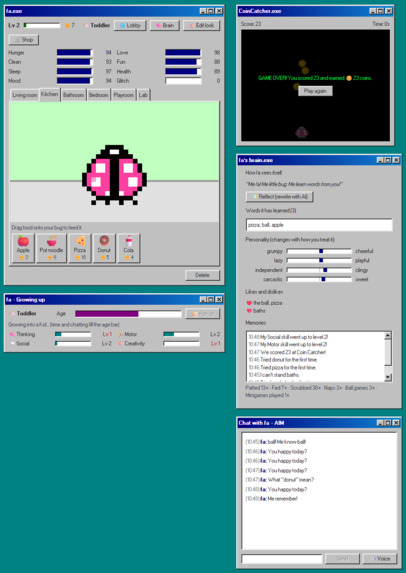406x573 pixels.
Task: Click the pink ladybug pet
Action: pyautogui.click(x=114, y=175)
